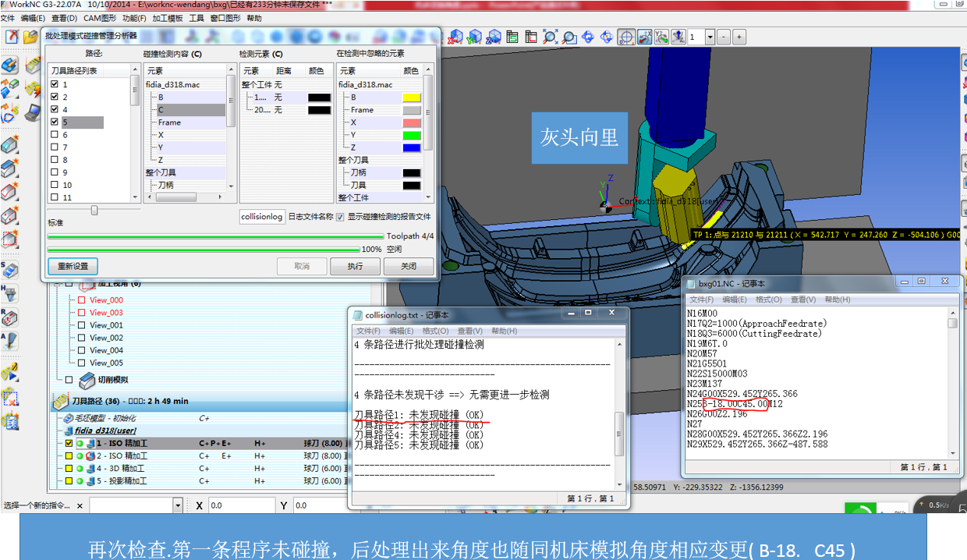Open the 加工模板 menu
The height and width of the screenshot is (560, 967).
(168, 18)
